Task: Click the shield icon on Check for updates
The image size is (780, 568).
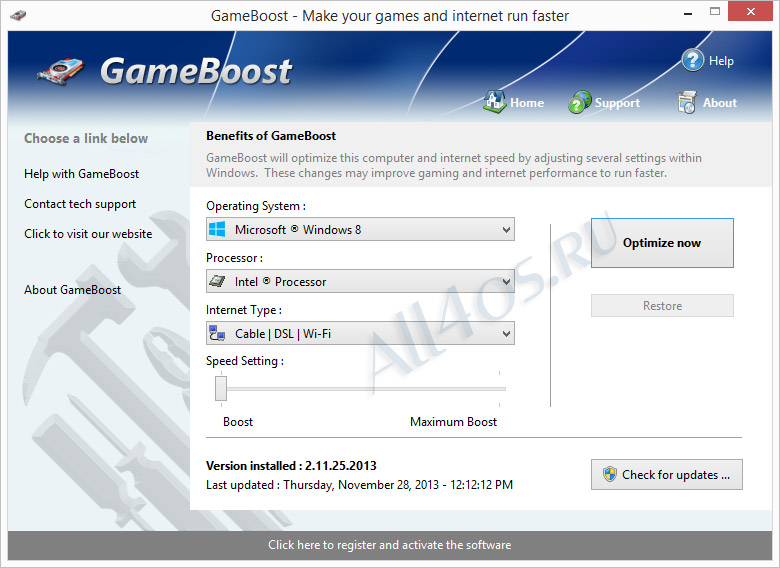Action: point(609,474)
